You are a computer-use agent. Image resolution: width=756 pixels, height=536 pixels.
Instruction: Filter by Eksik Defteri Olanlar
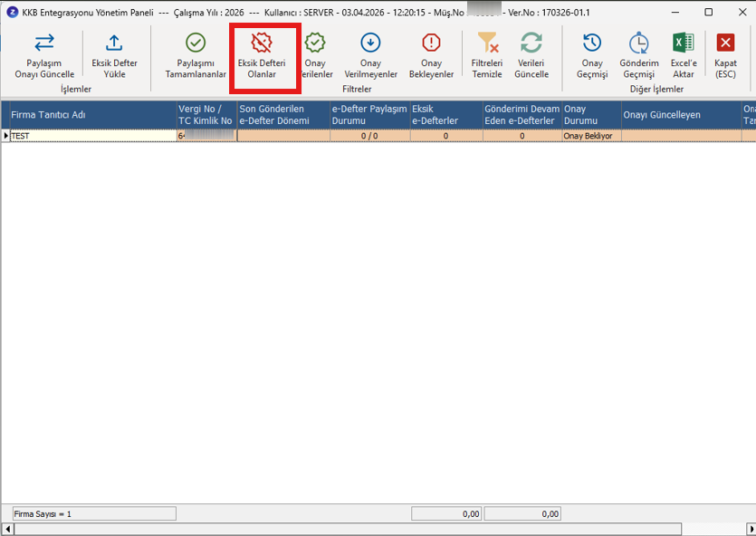262,55
